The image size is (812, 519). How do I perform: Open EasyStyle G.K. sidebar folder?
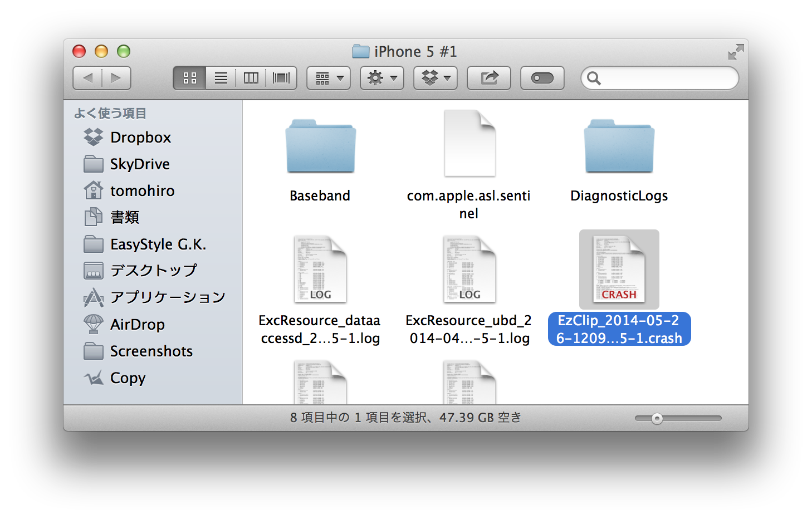pyautogui.click(x=145, y=244)
